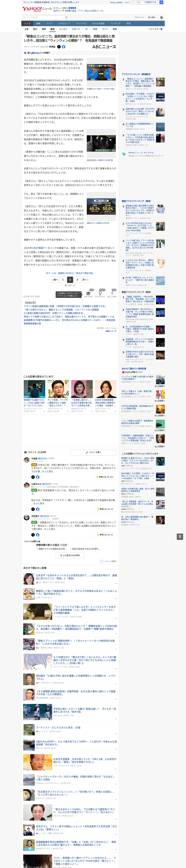Open the 速報 navigation tab
Image resolution: width=186 pixels, height=868 pixels.
pyautogui.click(x=38, y=24)
